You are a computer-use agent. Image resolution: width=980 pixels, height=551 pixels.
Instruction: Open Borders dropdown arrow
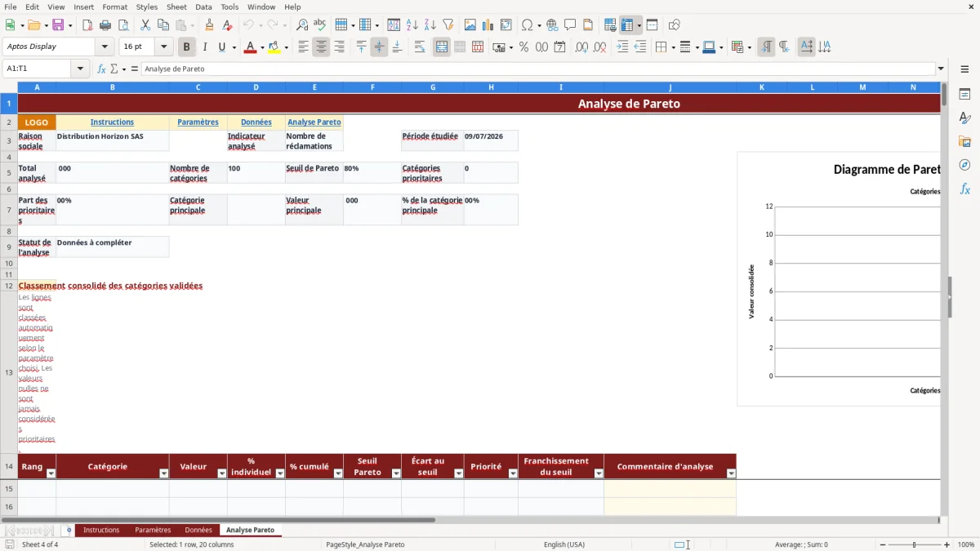[673, 47]
